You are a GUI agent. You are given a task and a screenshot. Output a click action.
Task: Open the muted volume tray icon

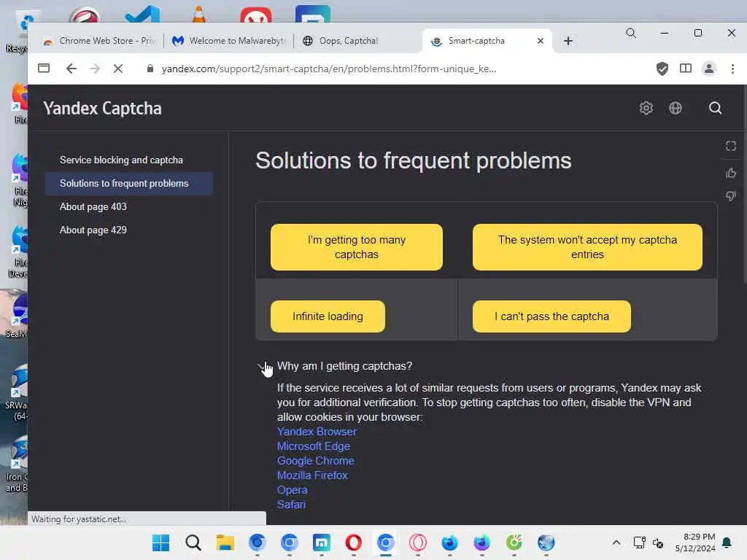pyautogui.click(x=658, y=542)
